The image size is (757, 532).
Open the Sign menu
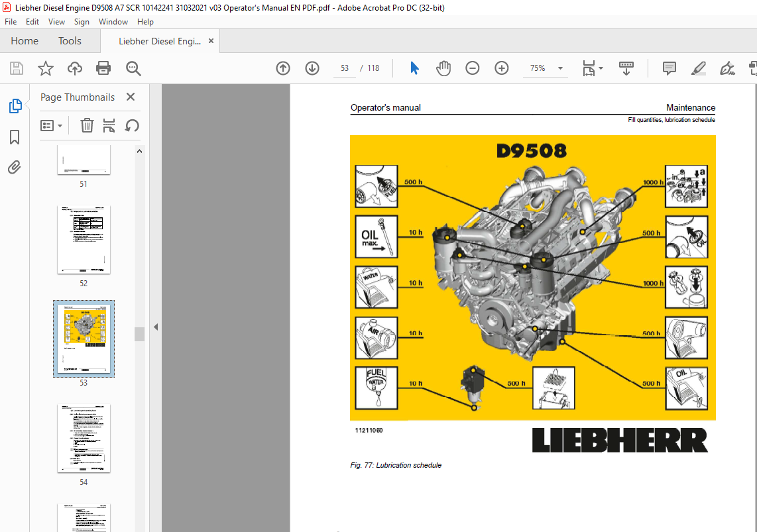(x=82, y=22)
